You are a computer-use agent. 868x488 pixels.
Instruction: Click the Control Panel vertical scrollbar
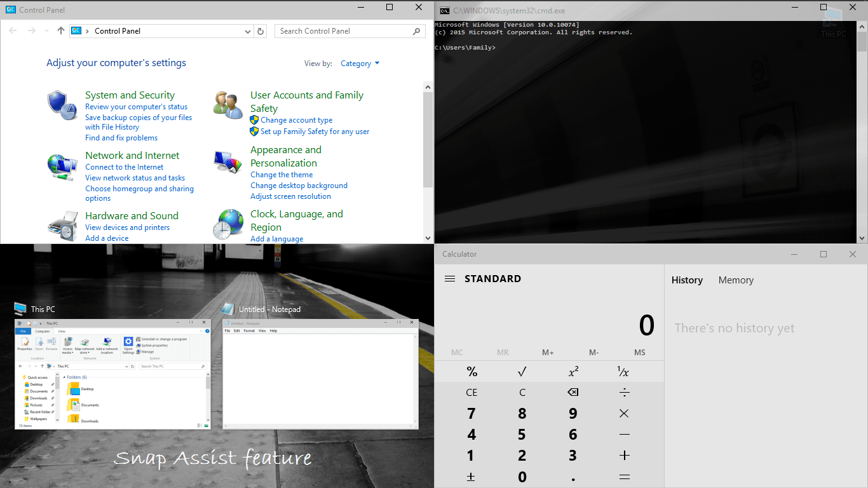click(x=428, y=140)
